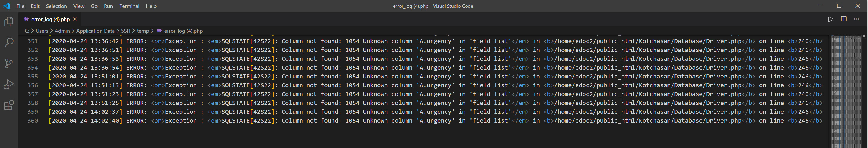The height and width of the screenshot is (148, 868).
Task: Open the File menu
Action: (20, 6)
